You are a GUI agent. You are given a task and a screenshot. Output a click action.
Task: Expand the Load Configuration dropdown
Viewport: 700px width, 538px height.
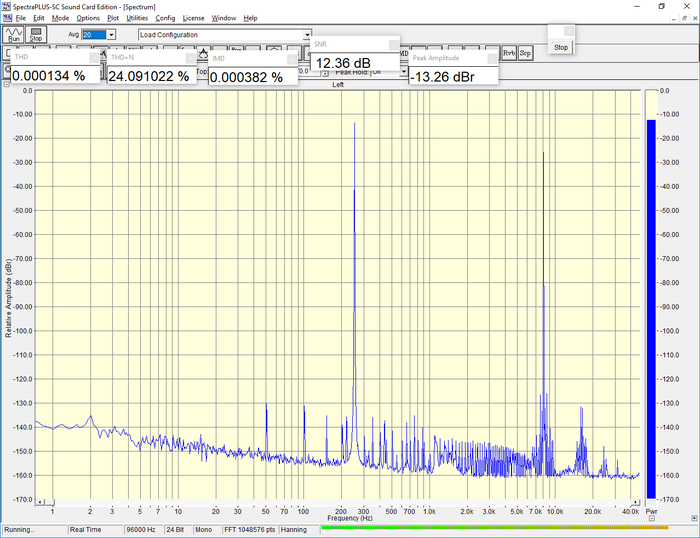[307, 35]
